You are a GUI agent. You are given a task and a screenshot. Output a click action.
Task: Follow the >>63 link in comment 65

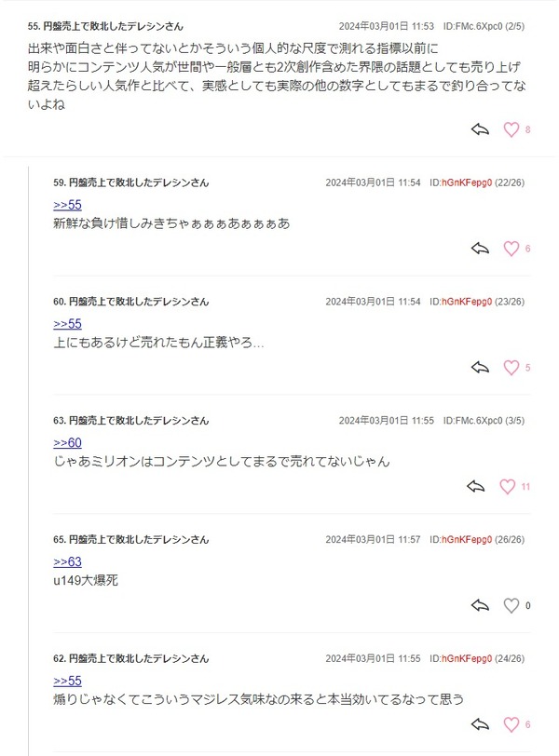point(67,562)
